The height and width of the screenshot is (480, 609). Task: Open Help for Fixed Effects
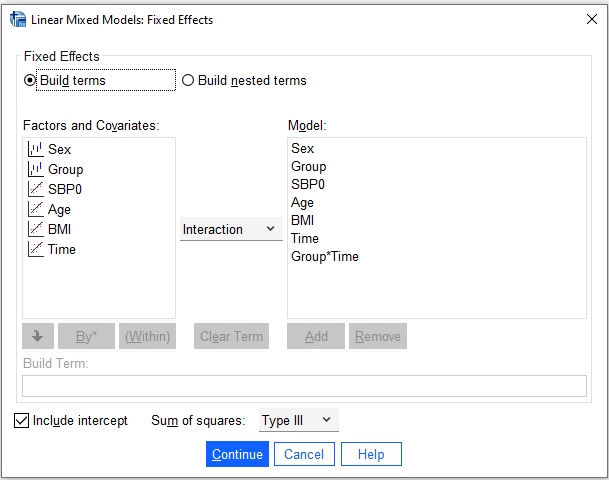[371, 454]
